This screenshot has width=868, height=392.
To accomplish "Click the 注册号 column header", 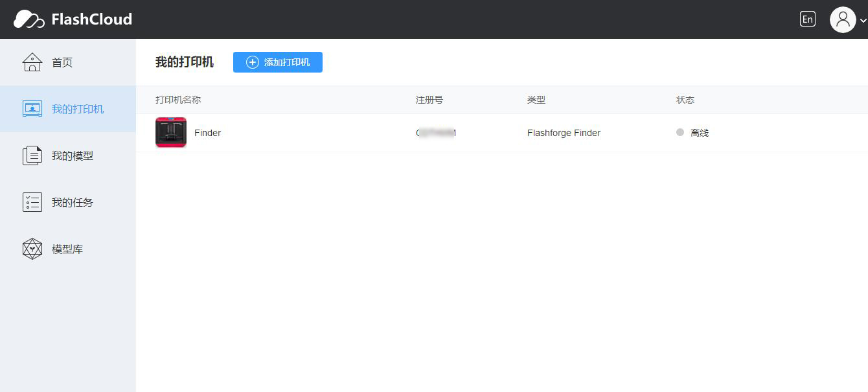I will click(x=429, y=100).
